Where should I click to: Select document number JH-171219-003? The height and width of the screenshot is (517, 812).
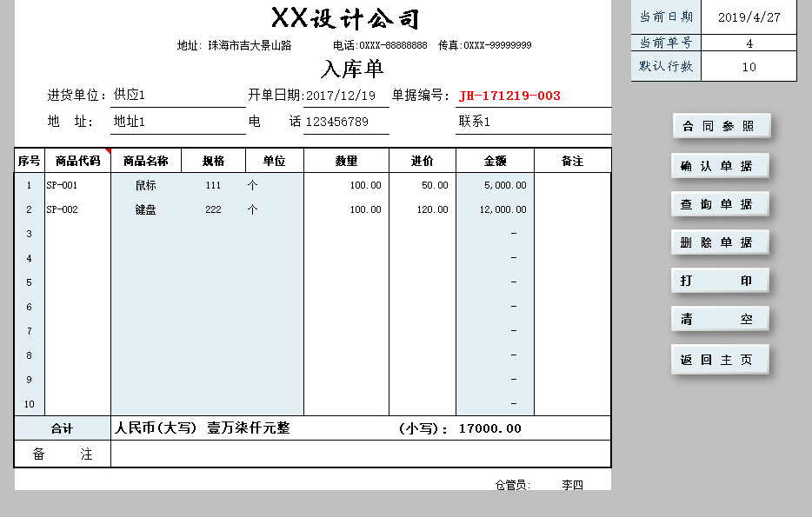[x=509, y=96]
